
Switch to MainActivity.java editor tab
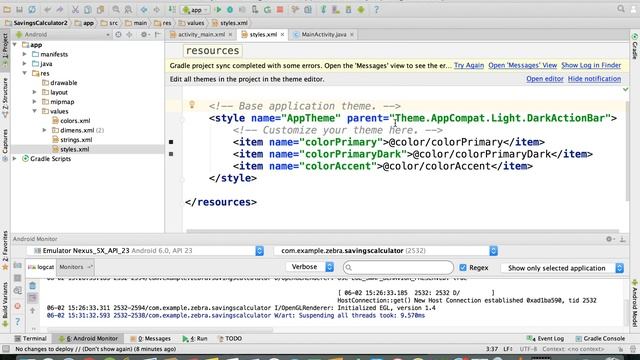point(324,35)
